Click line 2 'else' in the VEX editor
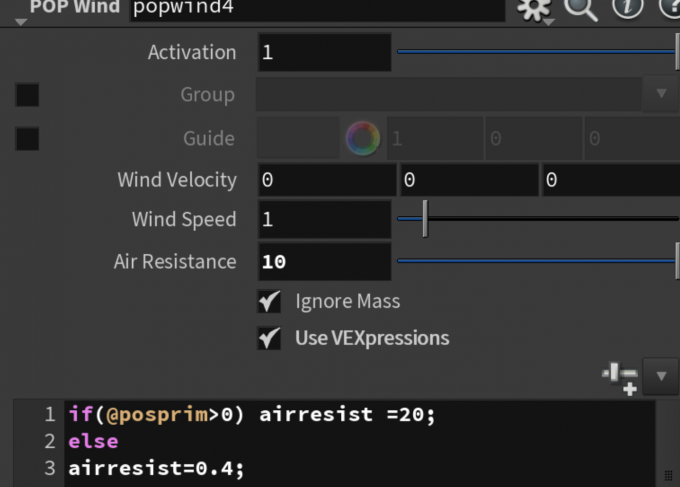 point(93,442)
